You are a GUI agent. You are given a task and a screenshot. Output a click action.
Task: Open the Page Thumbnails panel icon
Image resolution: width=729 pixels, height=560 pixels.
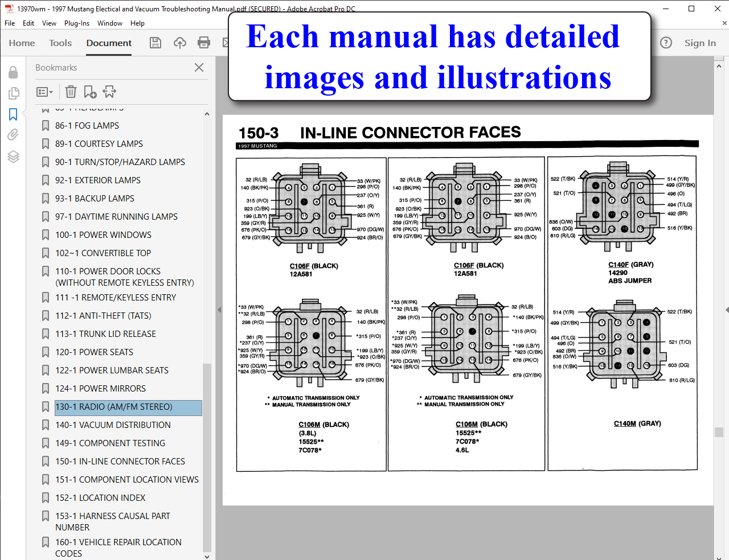point(13,93)
